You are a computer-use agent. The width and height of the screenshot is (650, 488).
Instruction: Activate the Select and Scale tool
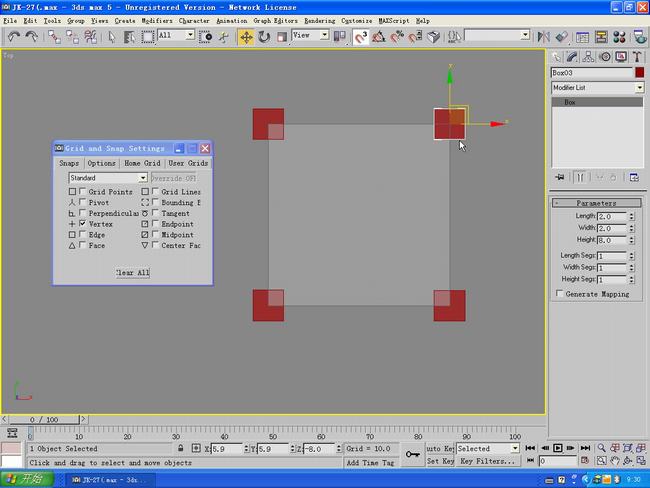click(x=282, y=37)
